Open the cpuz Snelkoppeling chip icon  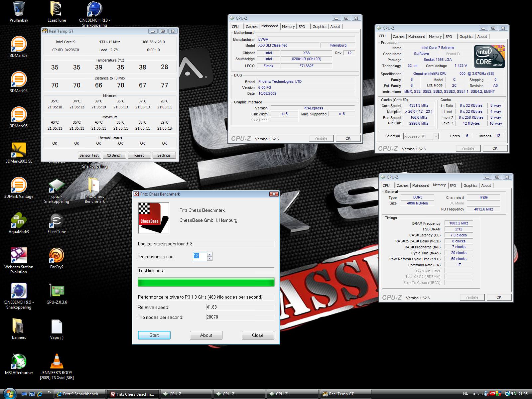point(57,186)
